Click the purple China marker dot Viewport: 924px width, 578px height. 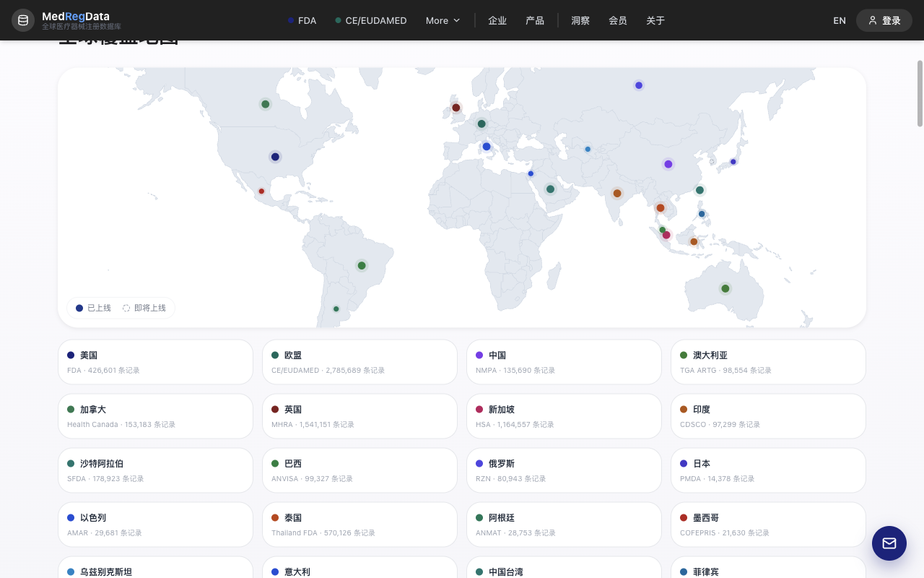coord(668,164)
